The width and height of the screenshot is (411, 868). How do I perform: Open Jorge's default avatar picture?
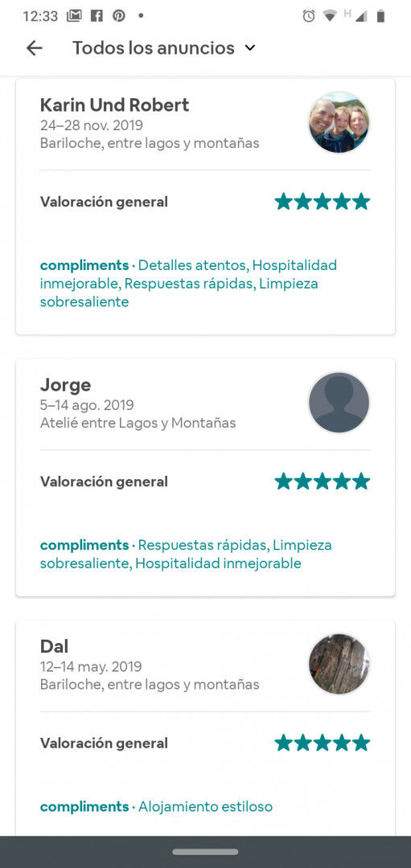pos(339,403)
